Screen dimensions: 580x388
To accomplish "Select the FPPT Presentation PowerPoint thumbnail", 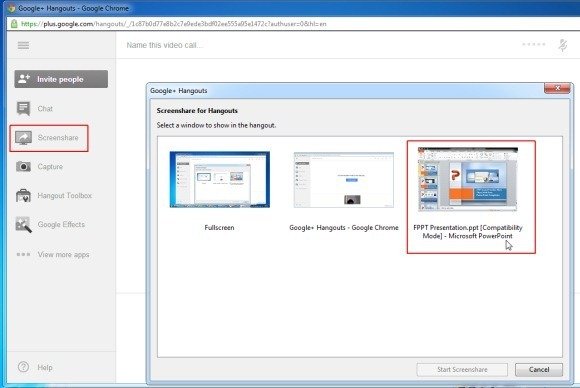I will point(468,179).
